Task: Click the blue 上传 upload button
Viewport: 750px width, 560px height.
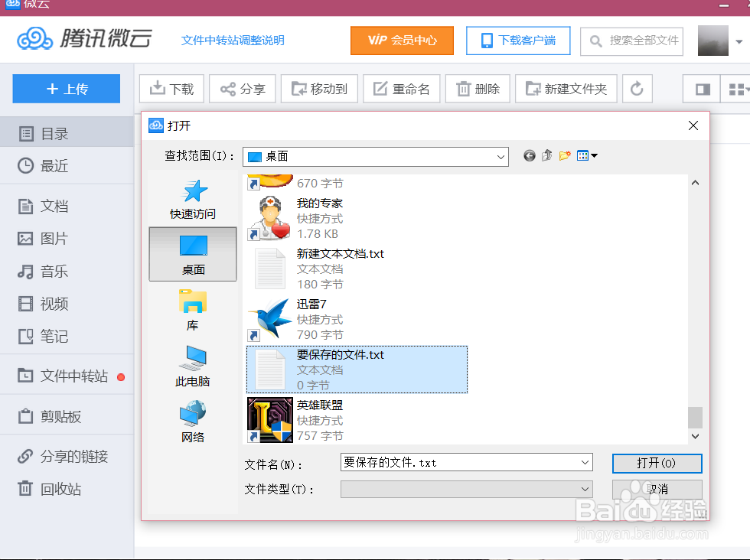Action: [x=67, y=89]
